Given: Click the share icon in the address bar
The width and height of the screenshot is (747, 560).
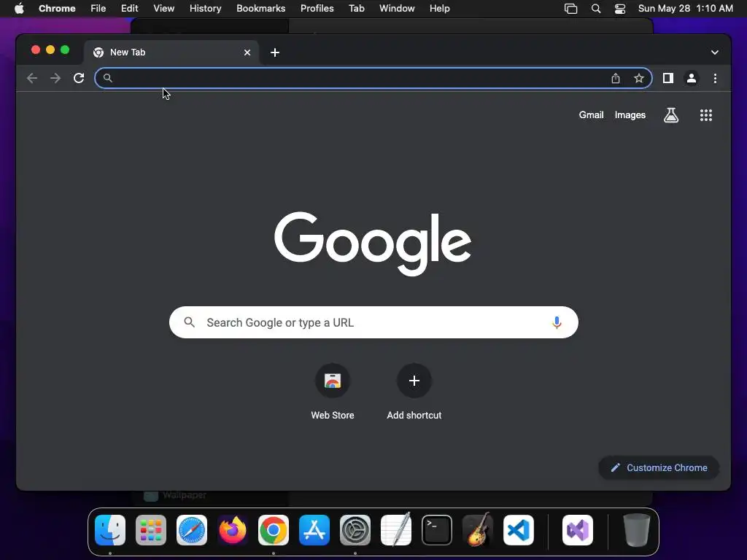Looking at the screenshot, I should [x=616, y=78].
